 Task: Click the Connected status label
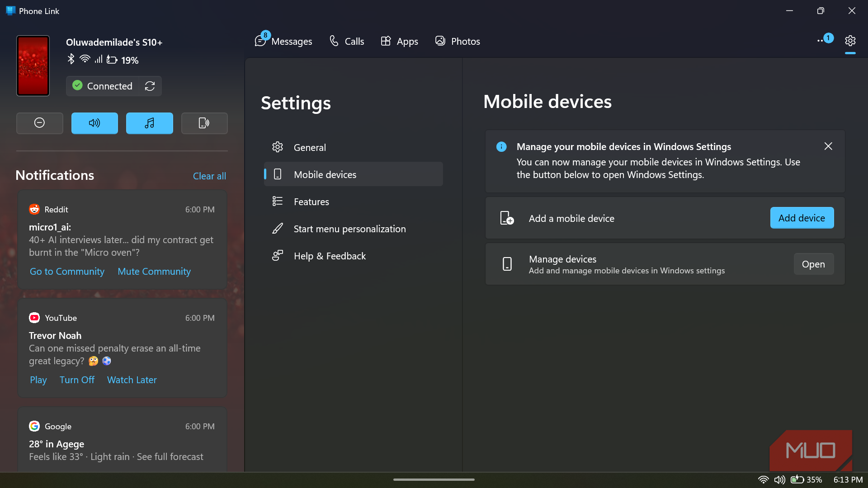pos(109,86)
